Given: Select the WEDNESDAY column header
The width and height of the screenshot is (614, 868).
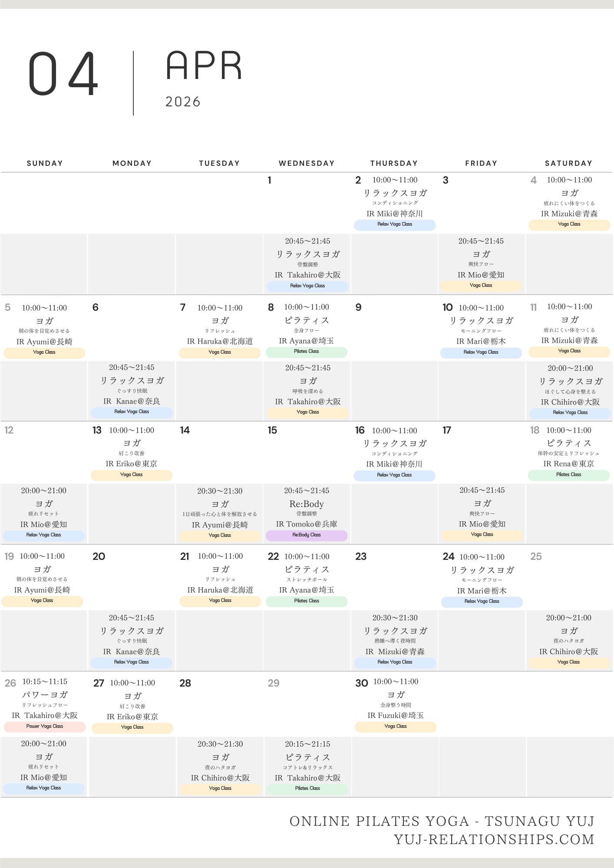Looking at the screenshot, I should click(307, 163).
